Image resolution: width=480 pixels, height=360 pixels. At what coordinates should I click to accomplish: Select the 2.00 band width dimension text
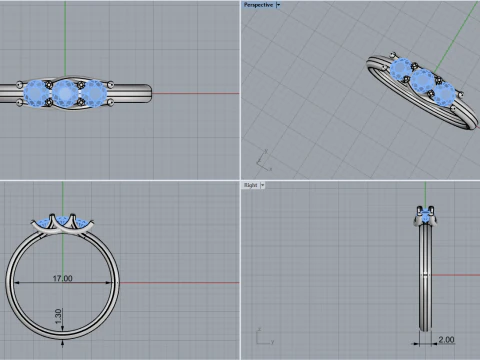pyautogui.click(x=446, y=340)
